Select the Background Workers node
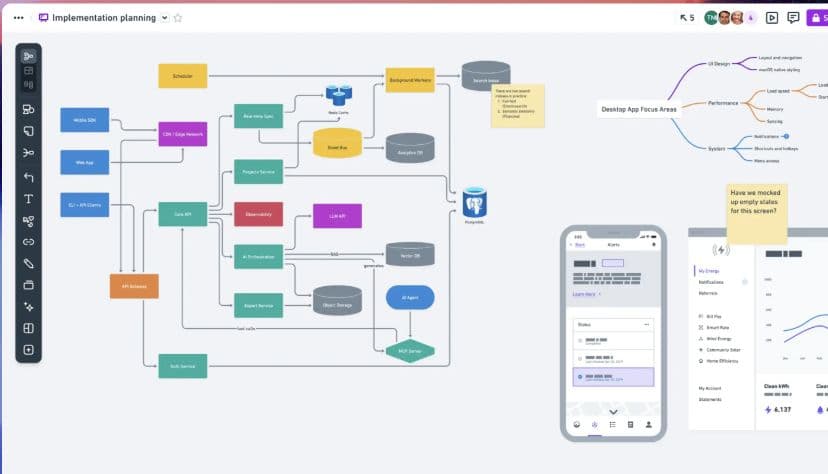828x474 pixels. [x=410, y=80]
